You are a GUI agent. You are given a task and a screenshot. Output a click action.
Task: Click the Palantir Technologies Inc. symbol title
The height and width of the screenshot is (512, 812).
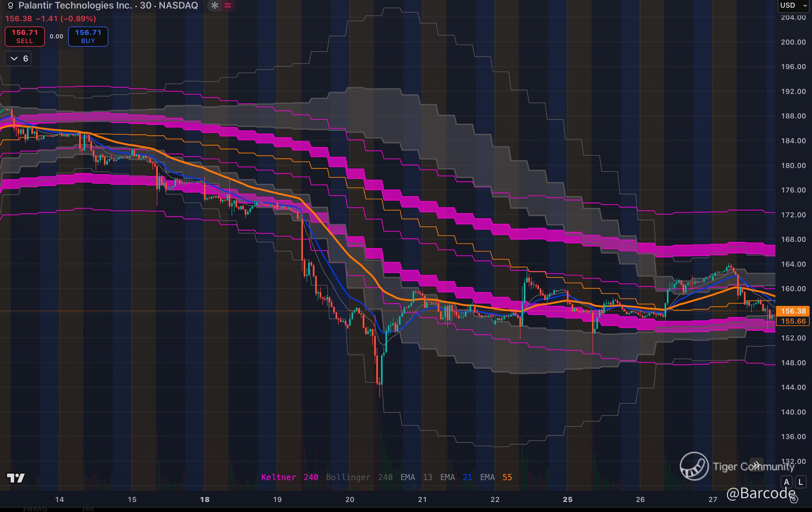(x=75, y=5)
